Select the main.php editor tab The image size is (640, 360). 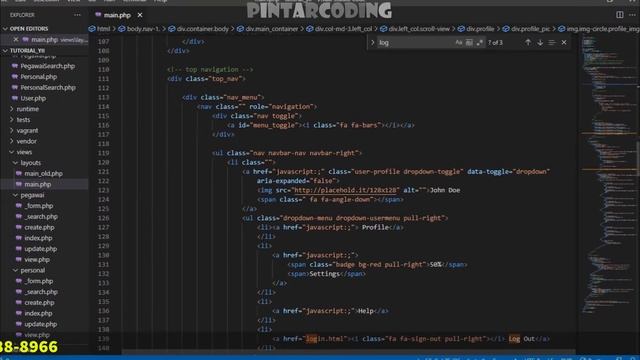pyautogui.click(x=117, y=15)
